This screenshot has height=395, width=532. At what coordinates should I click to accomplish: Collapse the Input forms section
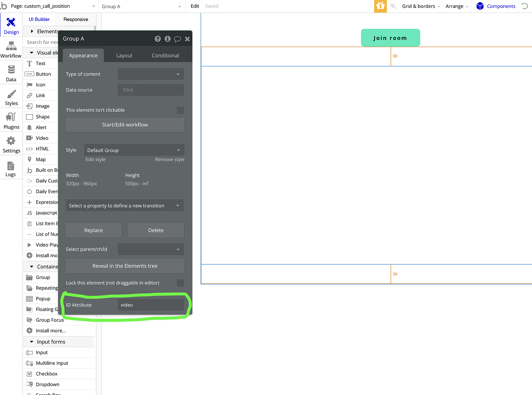(x=32, y=342)
